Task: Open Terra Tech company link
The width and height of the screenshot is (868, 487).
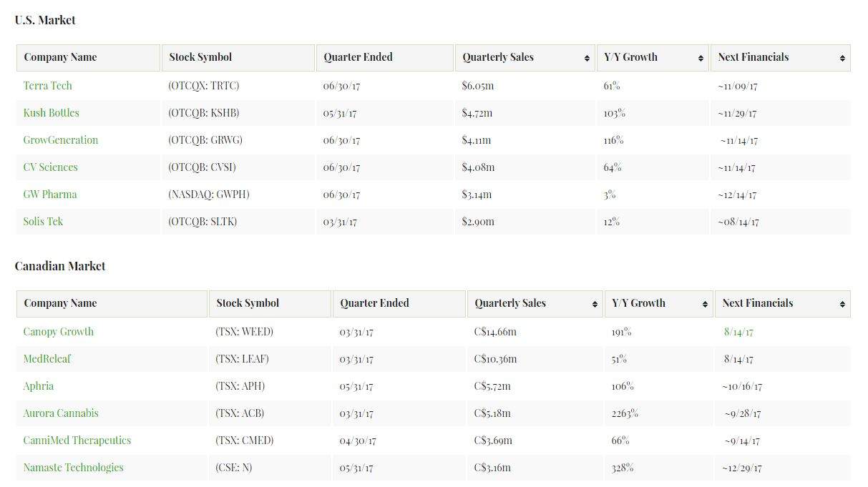Action: point(47,86)
